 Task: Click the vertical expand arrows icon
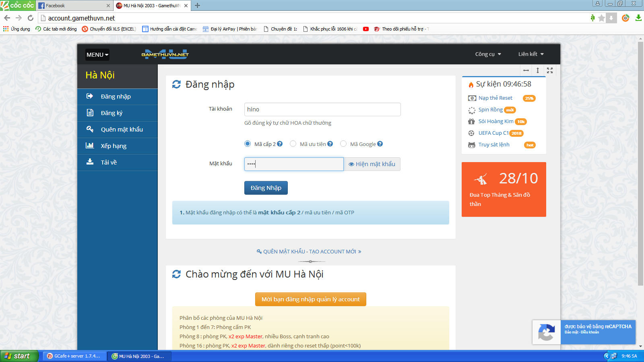point(538,70)
